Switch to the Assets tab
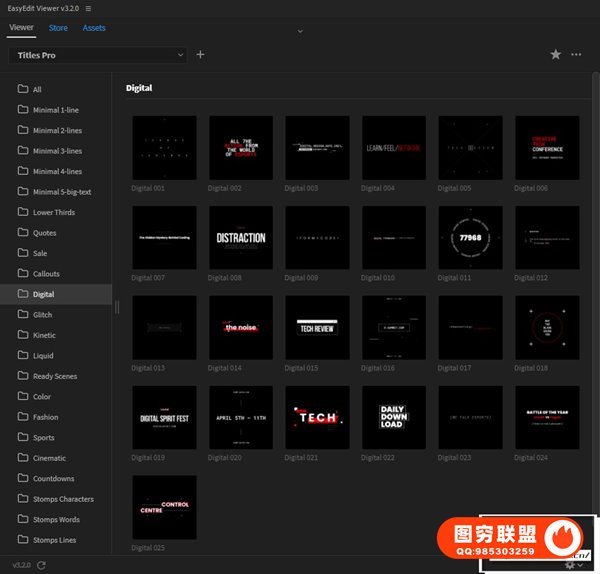 click(94, 28)
